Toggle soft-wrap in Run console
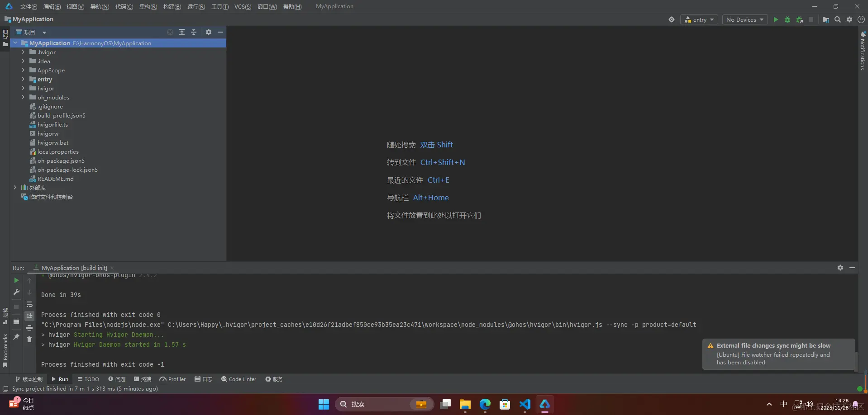This screenshot has height=415, width=868. 29,304
